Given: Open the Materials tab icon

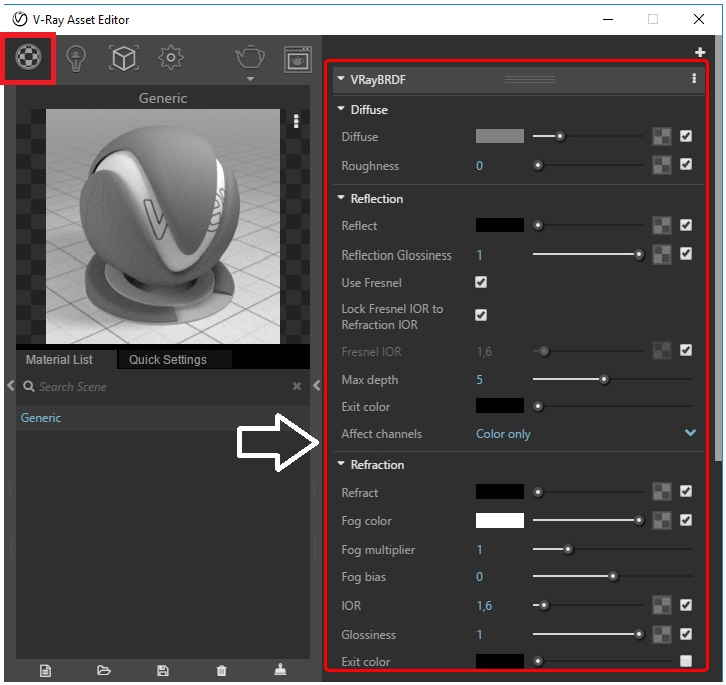Looking at the screenshot, I should pyautogui.click(x=28, y=57).
